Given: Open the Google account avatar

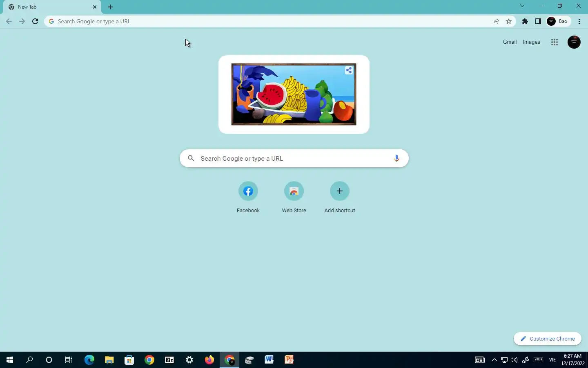Looking at the screenshot, I should click(x=574, y=42).
